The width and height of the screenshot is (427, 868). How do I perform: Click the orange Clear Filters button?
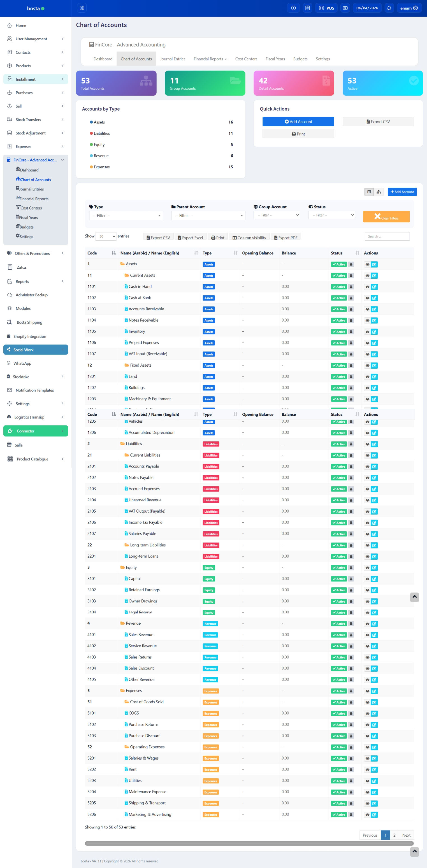(x=386, y=217)
